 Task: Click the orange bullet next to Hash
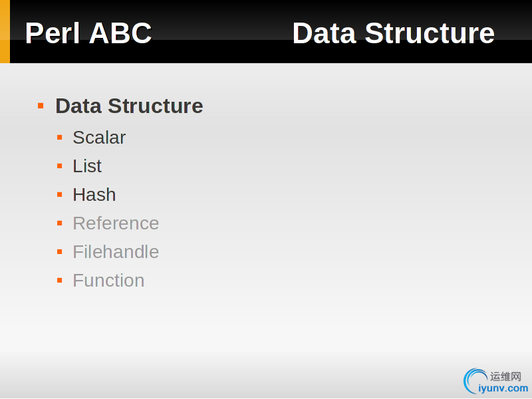[x=60, y=194]
